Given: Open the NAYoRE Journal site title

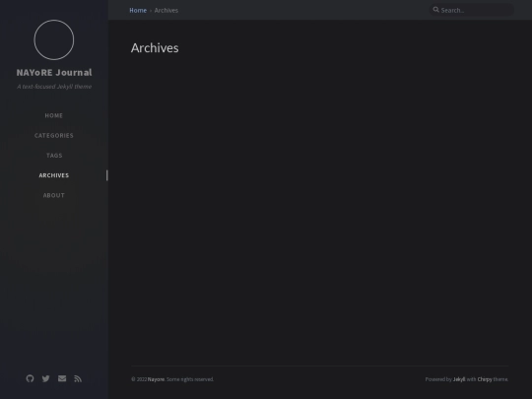Looking at the screenshot, I should 54,72.
